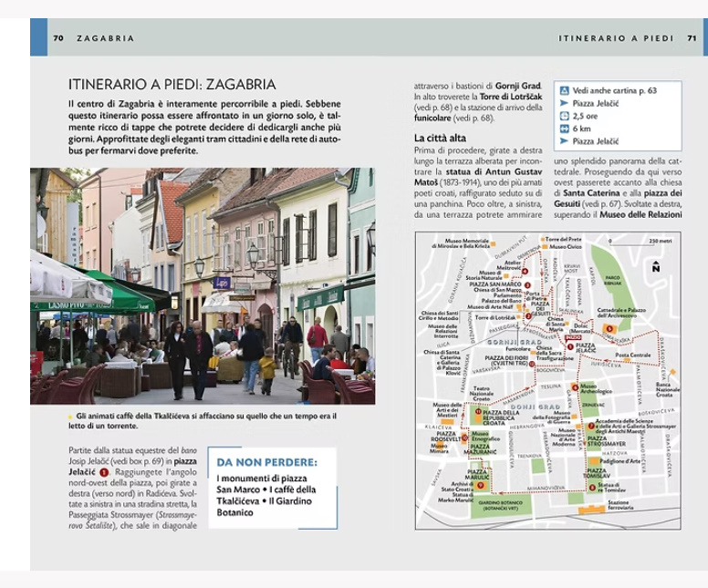708x588 pixels.
Task: Click the '2,5 ore' duration text
Action: point(585,116)
